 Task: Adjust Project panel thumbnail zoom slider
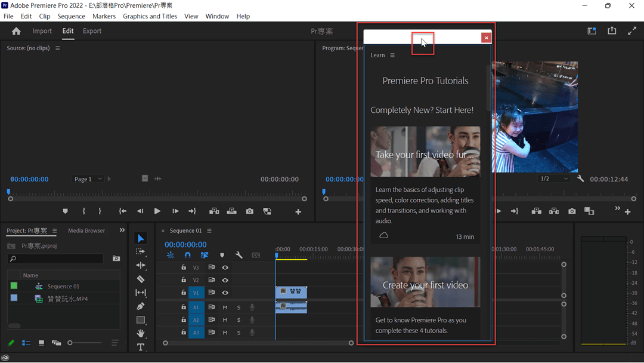click(85, 343)
